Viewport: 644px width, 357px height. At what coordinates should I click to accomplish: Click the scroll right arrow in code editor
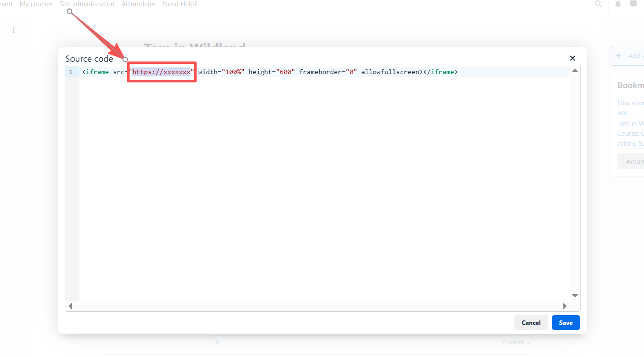pyautogui.click(x=566, y=306)
